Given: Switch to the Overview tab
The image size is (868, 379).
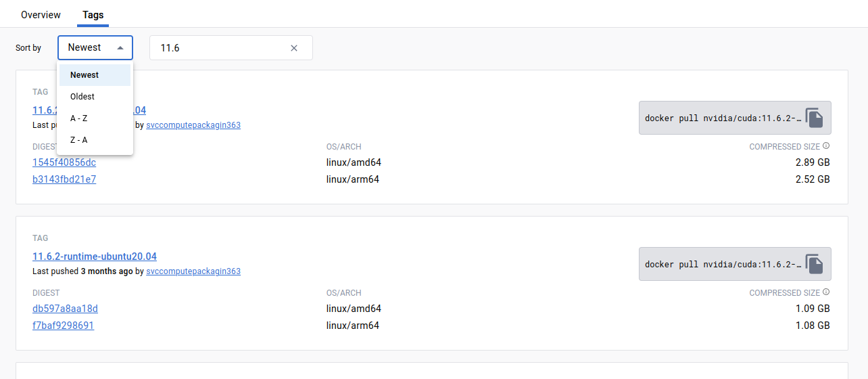Looking at the screenshot, I should (41, 15).
